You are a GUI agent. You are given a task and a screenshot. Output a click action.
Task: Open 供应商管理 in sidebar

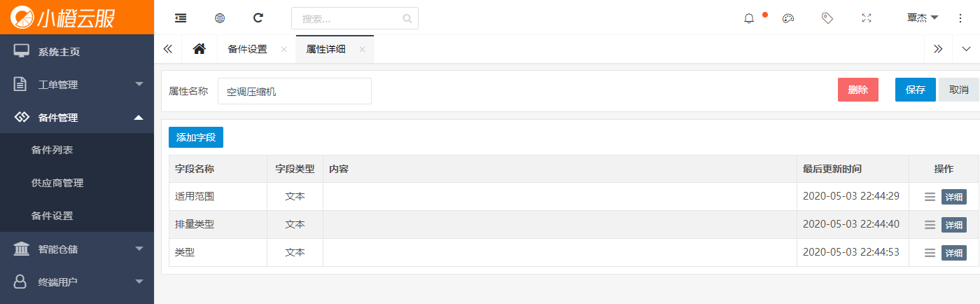tap(57, 183)
